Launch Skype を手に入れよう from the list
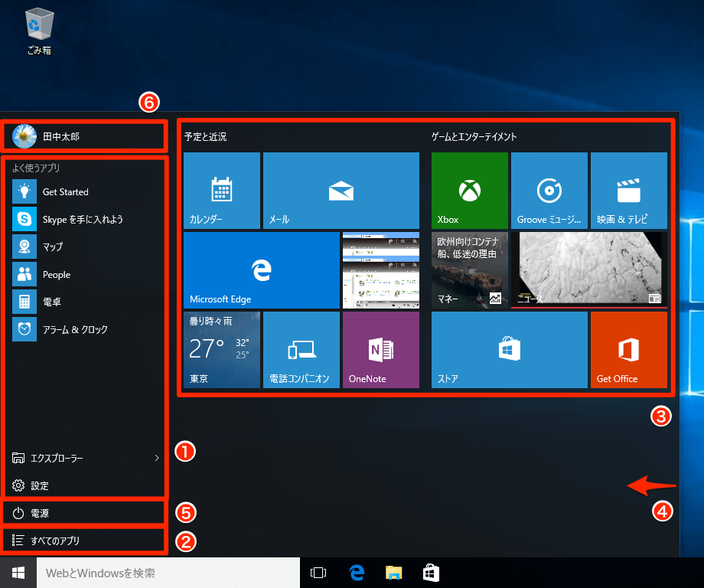The image size is (704, 588). 85,219
